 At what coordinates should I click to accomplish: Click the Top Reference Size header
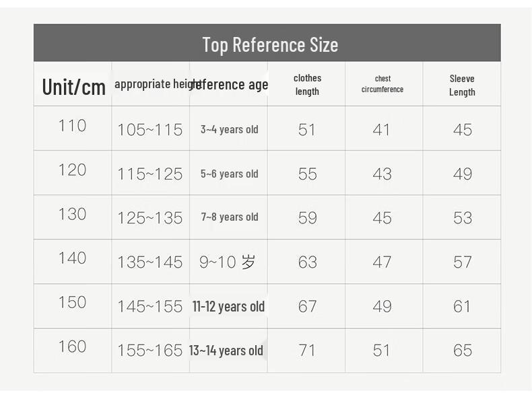point(270,45)
